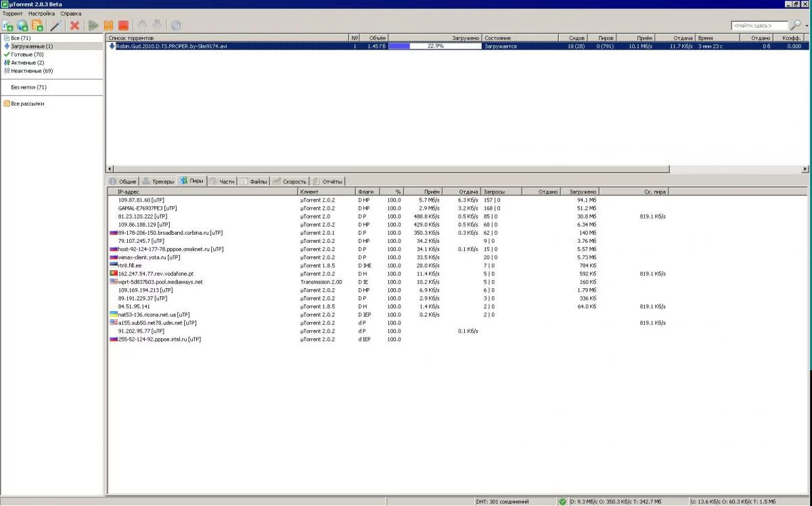Click the 22.9% download progress bar
This screenshot has height=506, width=812.
(435, 46)
